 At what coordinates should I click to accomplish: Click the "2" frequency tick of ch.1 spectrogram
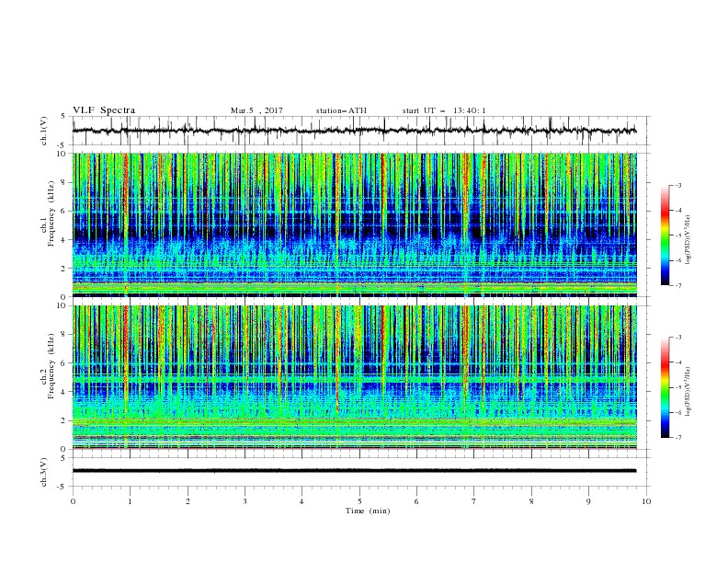click(x=64, y=269)
